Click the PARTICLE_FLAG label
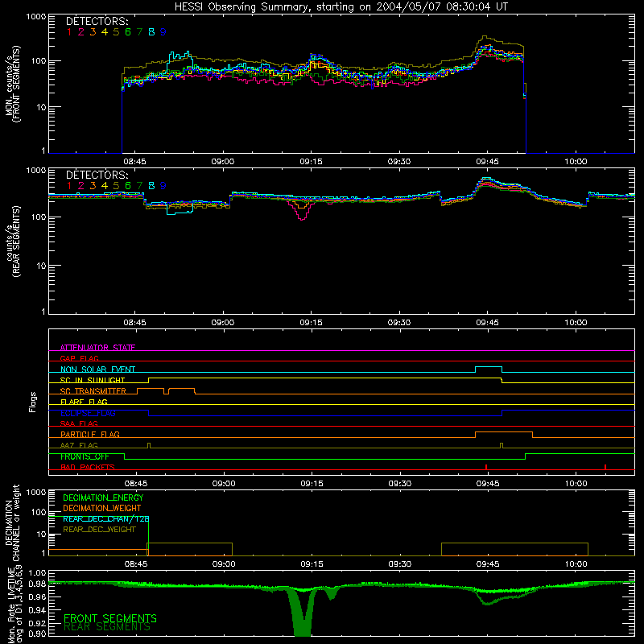 coord(90,434)
